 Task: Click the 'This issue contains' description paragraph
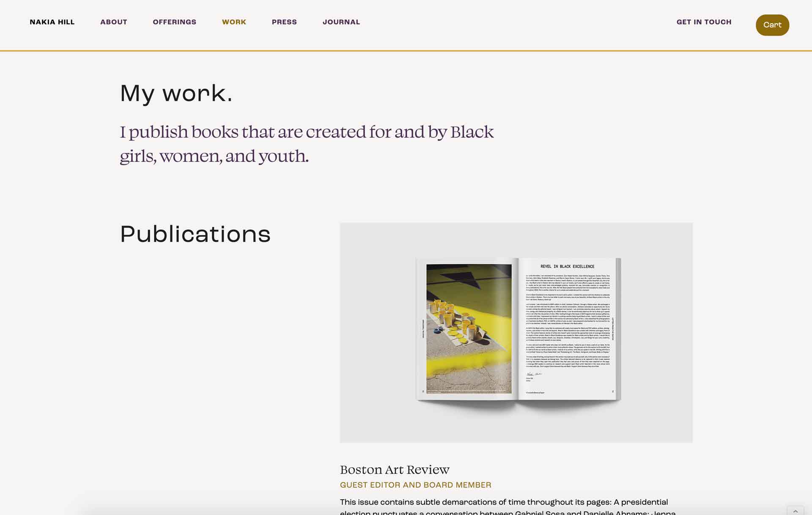503,502
